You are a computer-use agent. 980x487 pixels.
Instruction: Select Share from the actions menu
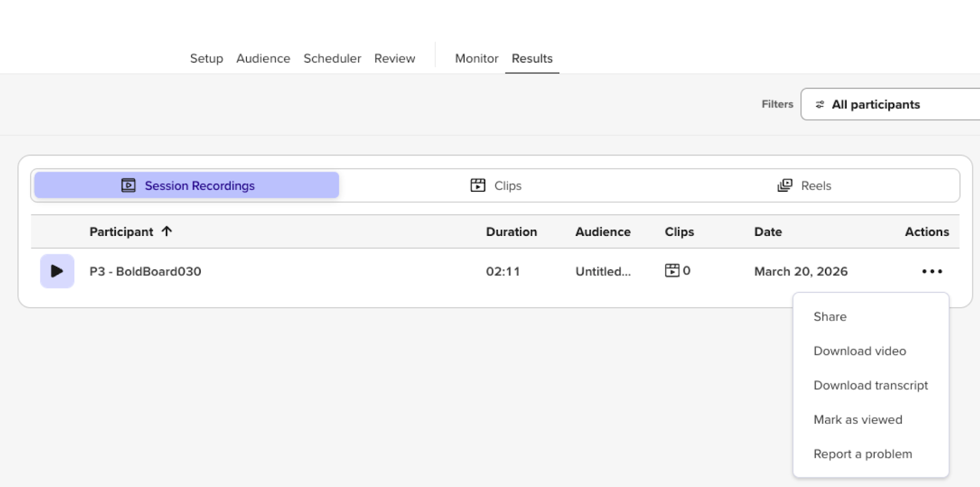coord(830,317)
